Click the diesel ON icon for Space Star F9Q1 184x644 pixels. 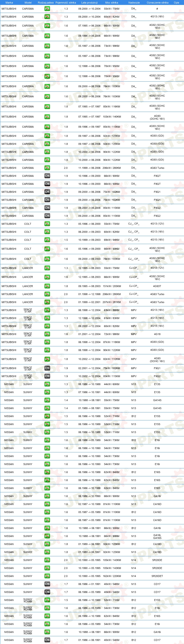coord(47,368)
